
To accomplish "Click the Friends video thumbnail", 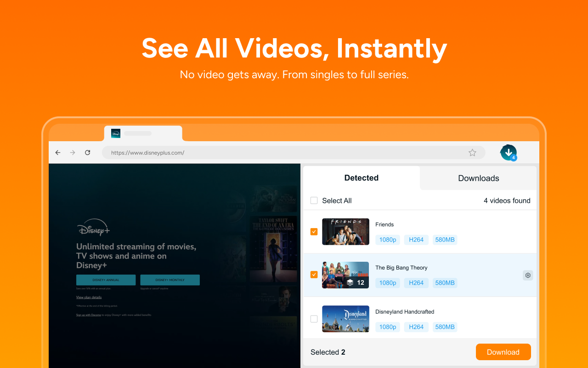I will coord(345,231).
